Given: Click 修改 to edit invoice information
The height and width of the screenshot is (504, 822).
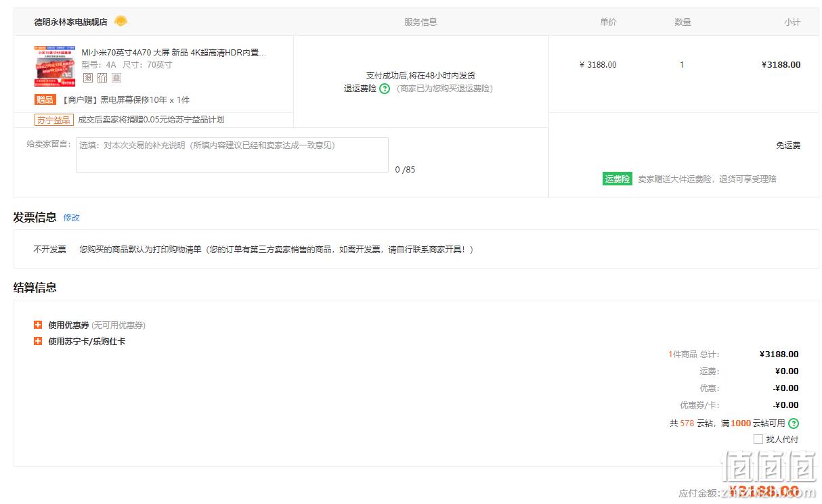Looking at the screenshot, I should tap(71, 218).
